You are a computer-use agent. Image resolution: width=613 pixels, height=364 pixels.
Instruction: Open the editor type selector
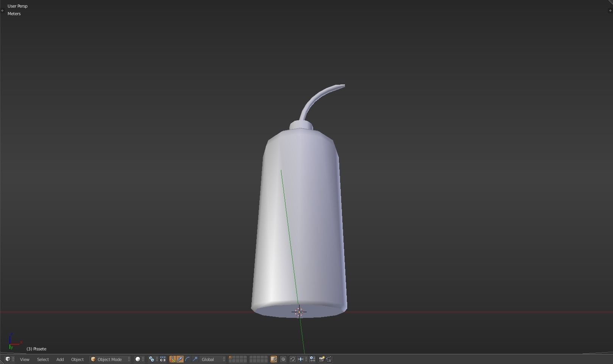9,359
